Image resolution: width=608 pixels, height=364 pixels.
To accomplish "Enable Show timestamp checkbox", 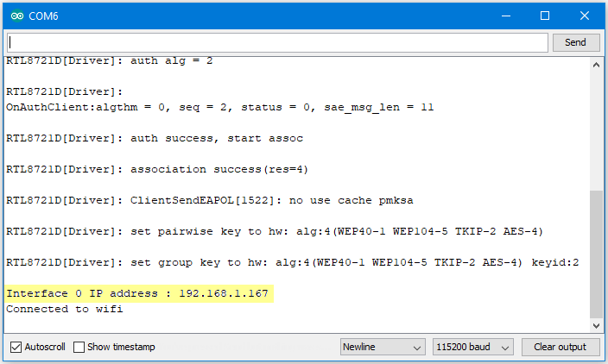I will point(79,347).
